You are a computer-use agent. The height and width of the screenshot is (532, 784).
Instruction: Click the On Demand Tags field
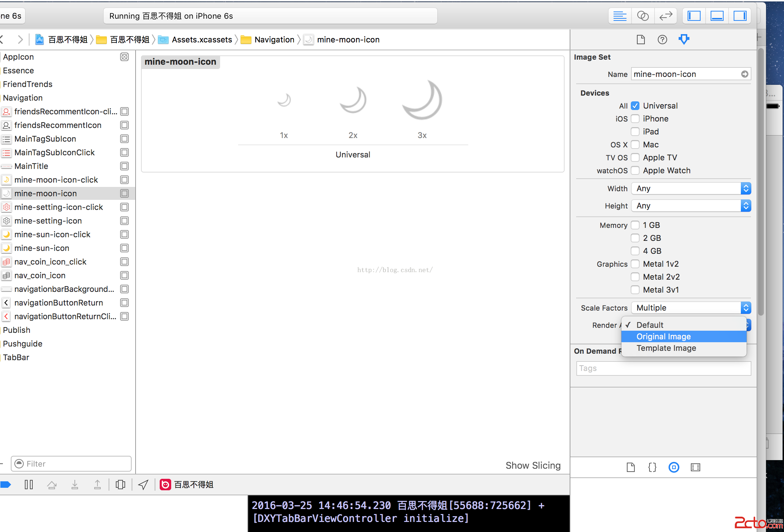point(664,368)
